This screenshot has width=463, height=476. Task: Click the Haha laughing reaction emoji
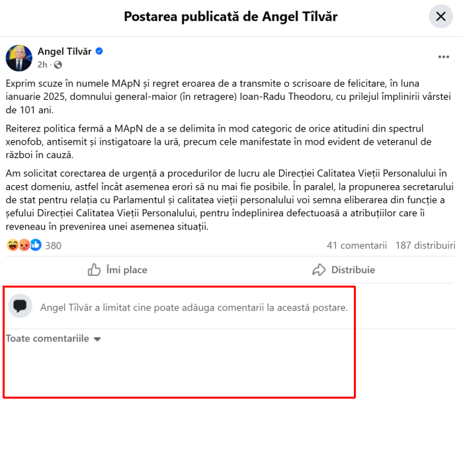pyautogui.click(x=13, y=245)
